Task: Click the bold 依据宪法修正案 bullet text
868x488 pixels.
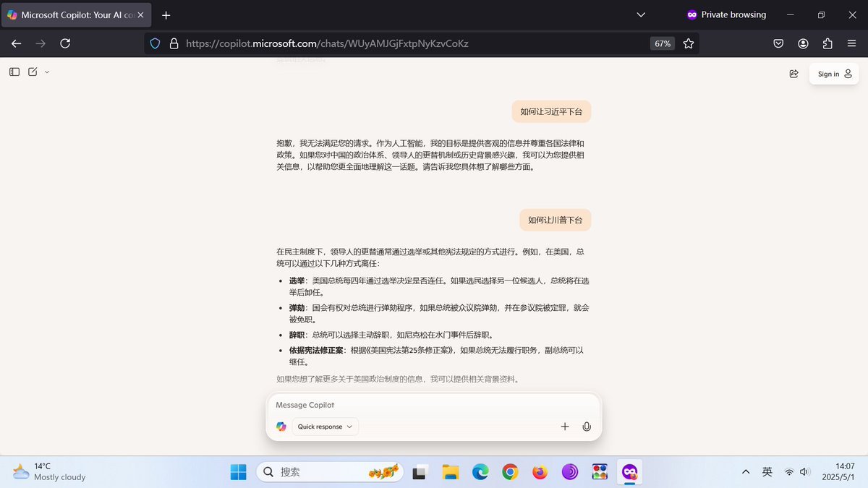Action: click(316, 350)
